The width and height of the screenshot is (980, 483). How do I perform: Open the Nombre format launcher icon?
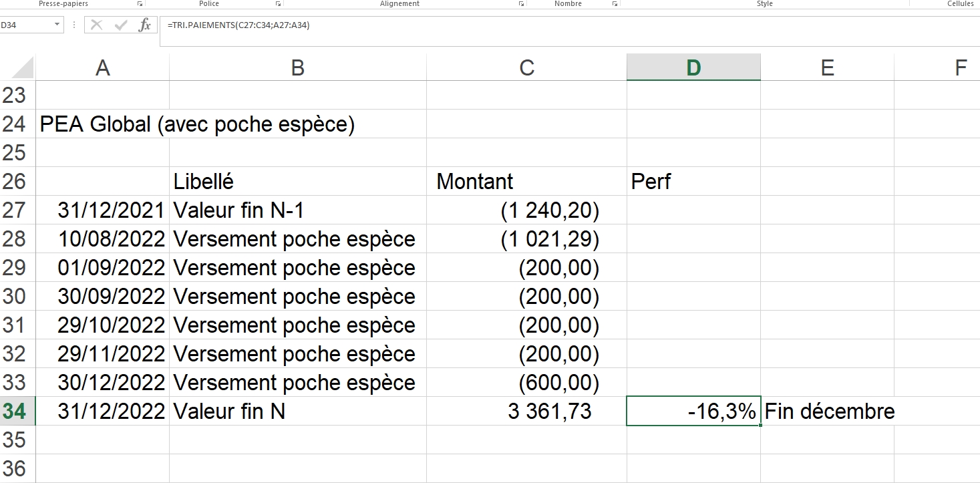click(615, 4)
